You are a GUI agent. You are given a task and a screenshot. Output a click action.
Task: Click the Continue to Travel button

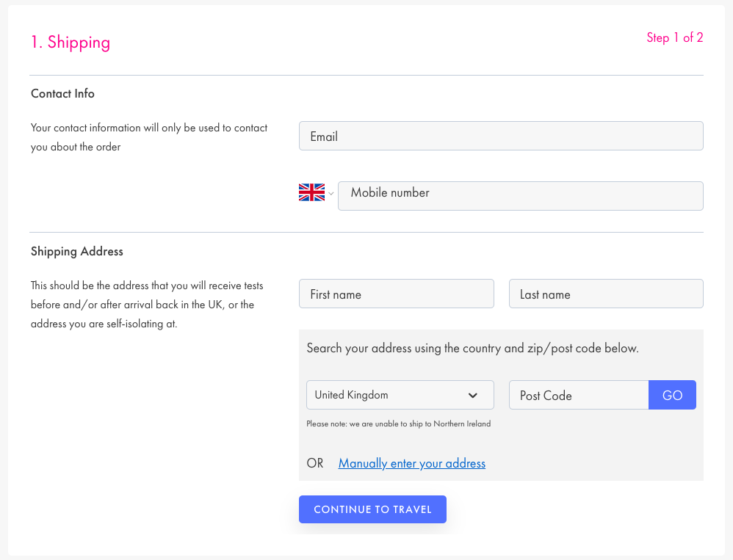coord(372,509)
